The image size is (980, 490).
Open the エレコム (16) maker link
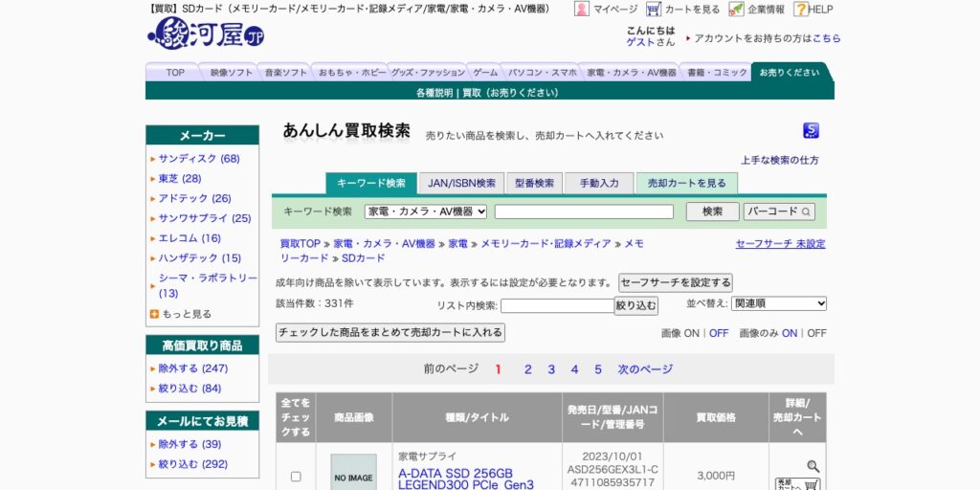pyautogui.click(x=189, y=238)
